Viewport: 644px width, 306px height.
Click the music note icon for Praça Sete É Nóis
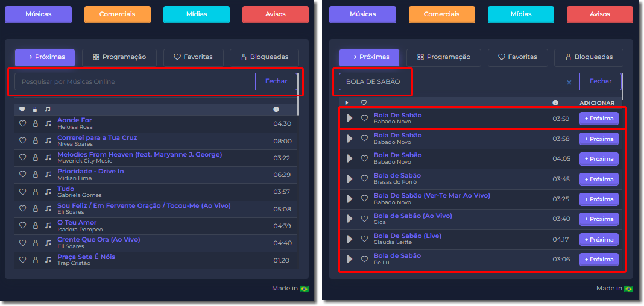point(48,260)
